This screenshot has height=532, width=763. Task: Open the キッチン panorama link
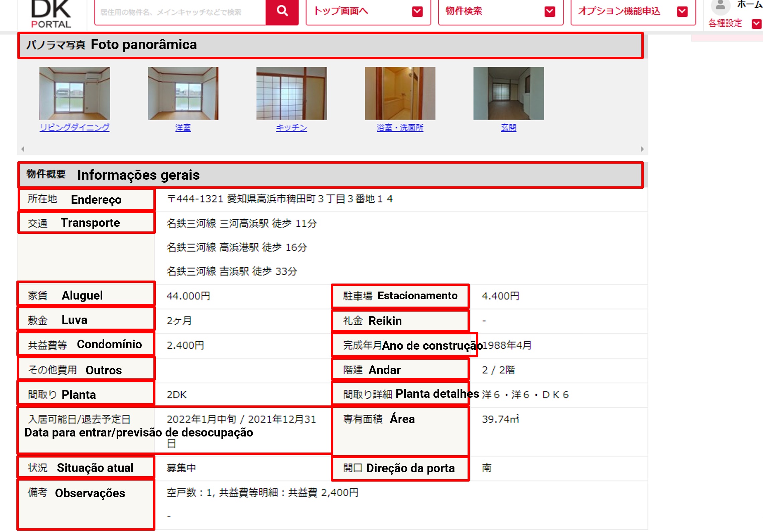291,128
